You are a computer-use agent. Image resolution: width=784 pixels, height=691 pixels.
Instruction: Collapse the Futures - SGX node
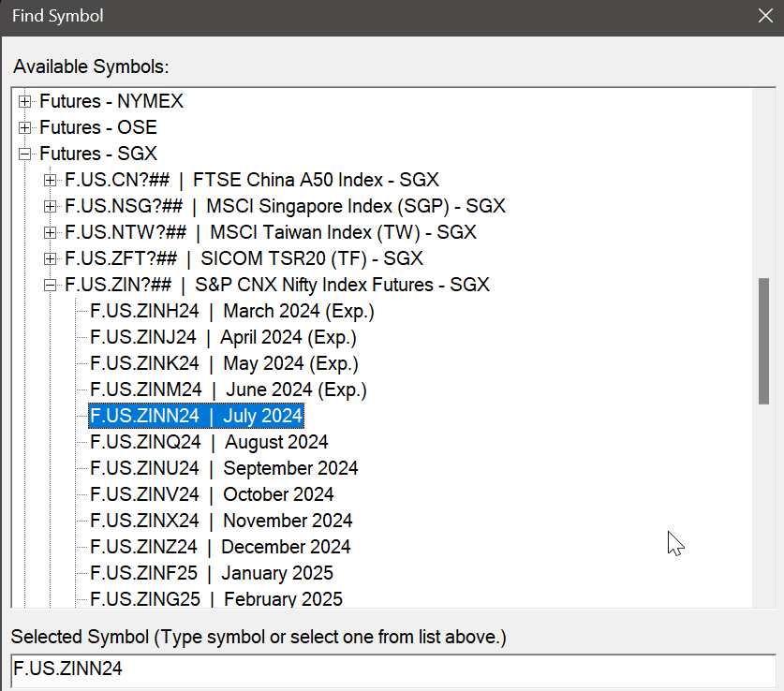[x=25, y=154]
